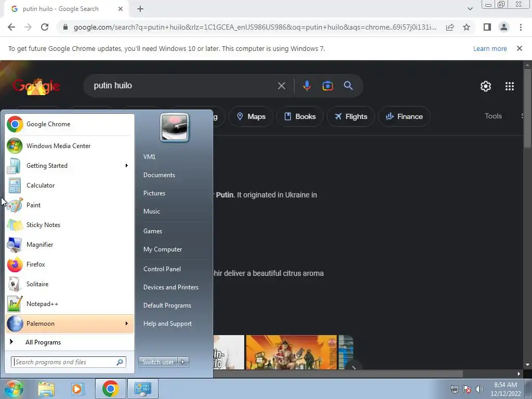The image size is (532, 399).
Task: Open Sticky Notes
Action: pos(70,224)
